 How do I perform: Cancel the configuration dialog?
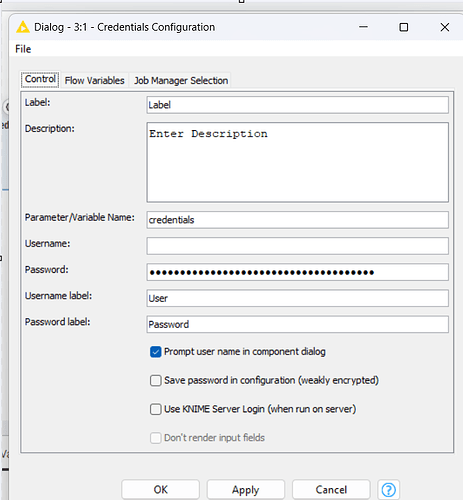click(331, 489)
